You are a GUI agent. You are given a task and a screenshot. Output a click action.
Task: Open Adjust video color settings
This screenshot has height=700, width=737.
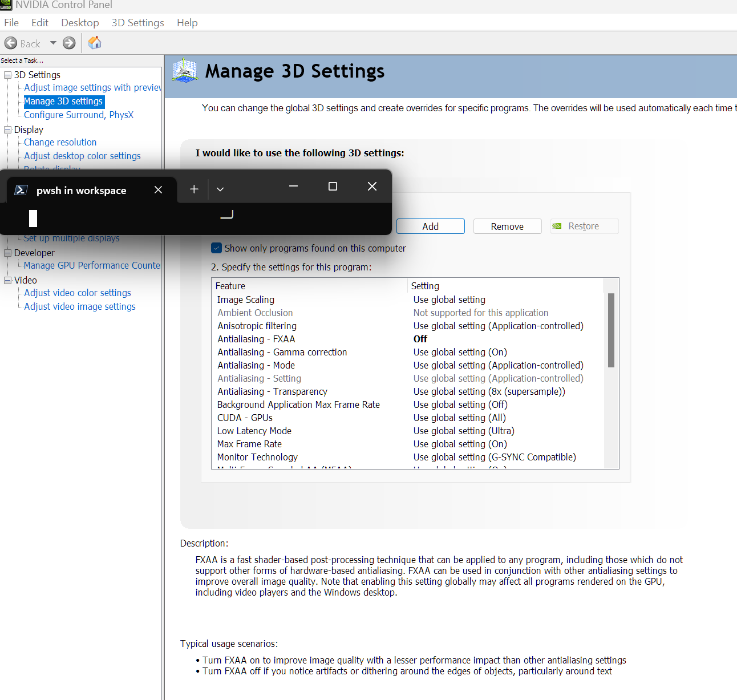(x=78, y=293)
